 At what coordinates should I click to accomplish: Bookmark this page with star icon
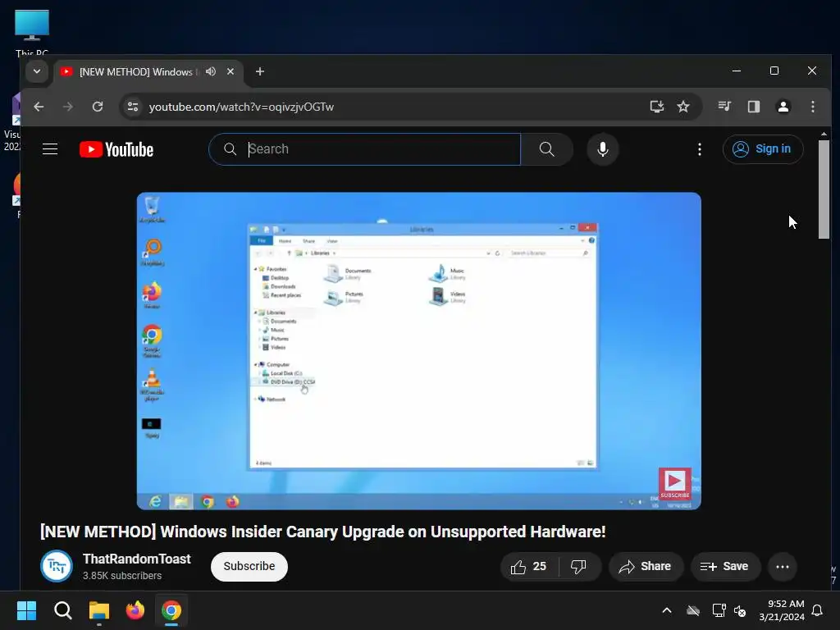tap(683, 107)
